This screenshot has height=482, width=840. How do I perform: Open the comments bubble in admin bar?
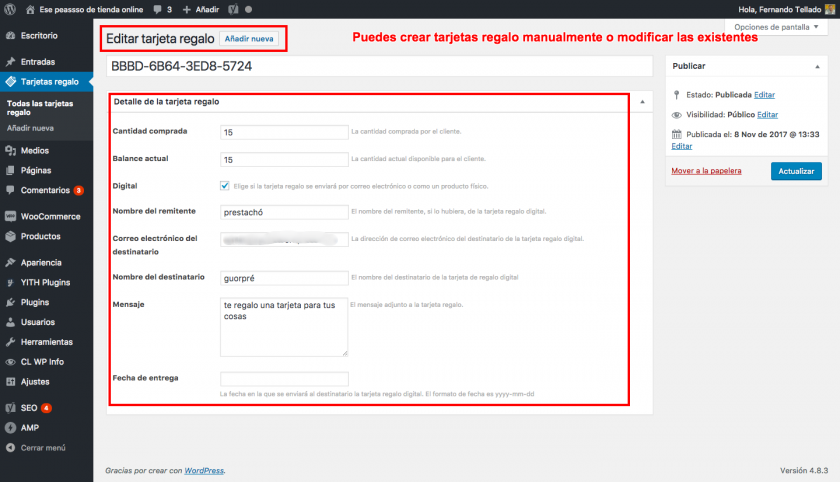click(x=159, y=9)
